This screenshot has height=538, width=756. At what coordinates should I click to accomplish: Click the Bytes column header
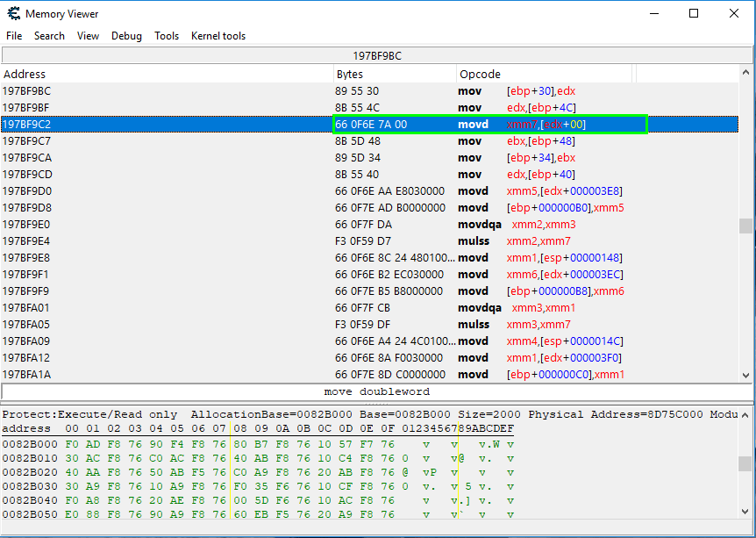(x=395, y=74)
